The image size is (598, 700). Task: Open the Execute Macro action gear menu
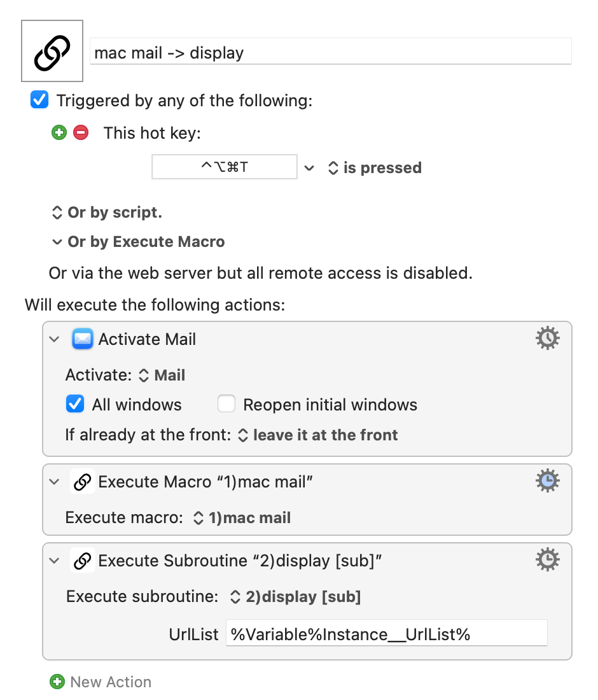547,481
